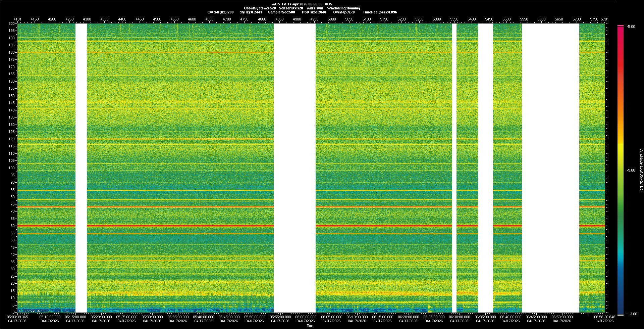Click the 05:30:00.000 time axis label

tap(152, 317)
